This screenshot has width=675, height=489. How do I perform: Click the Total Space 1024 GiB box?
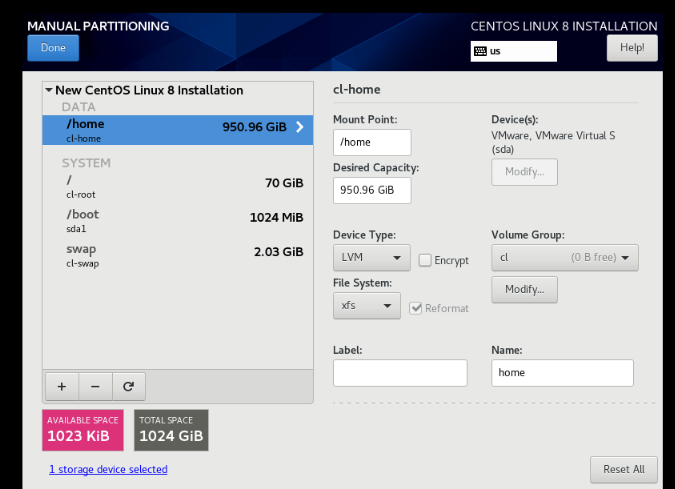tap(171, 430)
